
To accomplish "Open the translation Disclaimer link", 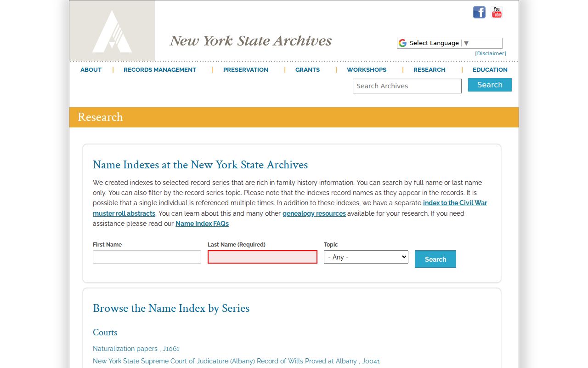I will pyautogui.click(x=491, y=53).
